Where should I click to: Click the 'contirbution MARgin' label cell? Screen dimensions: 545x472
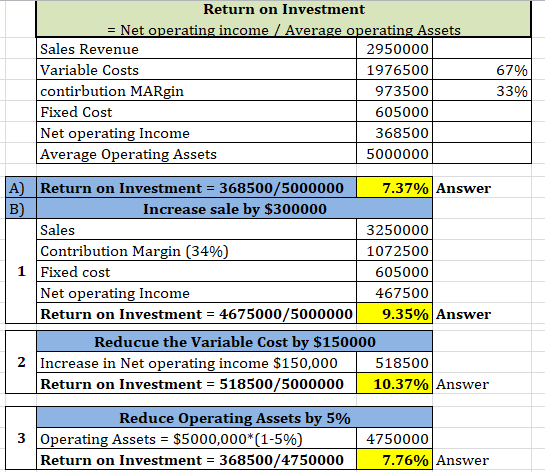(196, 90)
